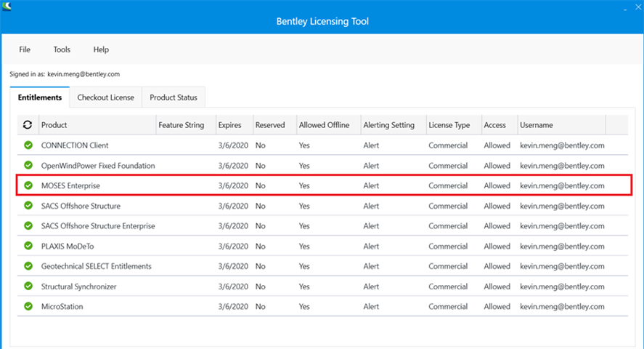Click the License Type column header
The width and height of the screenshot is (644, 349).
point(449,125)
